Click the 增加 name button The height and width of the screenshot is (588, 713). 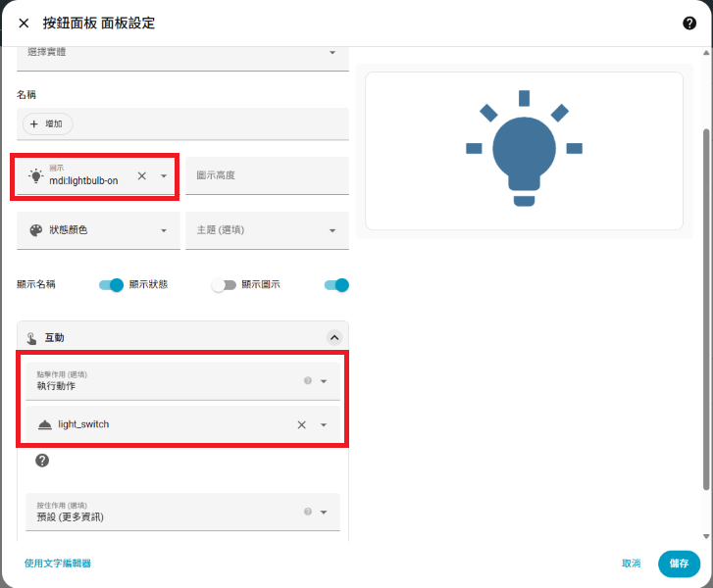pos(47,124)
